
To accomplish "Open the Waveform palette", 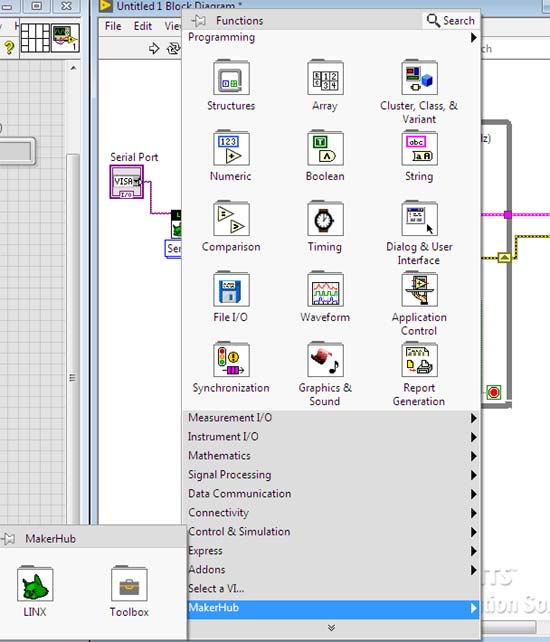I will coord(325,289).
